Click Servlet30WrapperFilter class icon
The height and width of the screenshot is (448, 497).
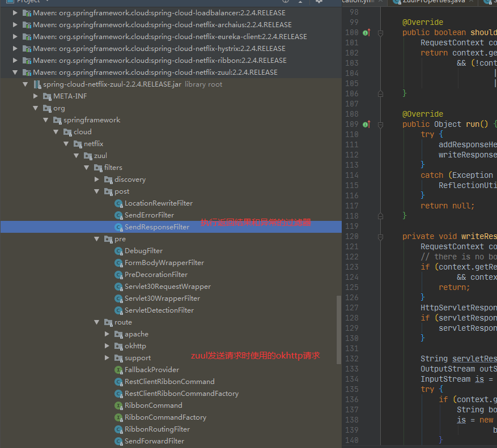pyautogui.click(x=118, y=298)
